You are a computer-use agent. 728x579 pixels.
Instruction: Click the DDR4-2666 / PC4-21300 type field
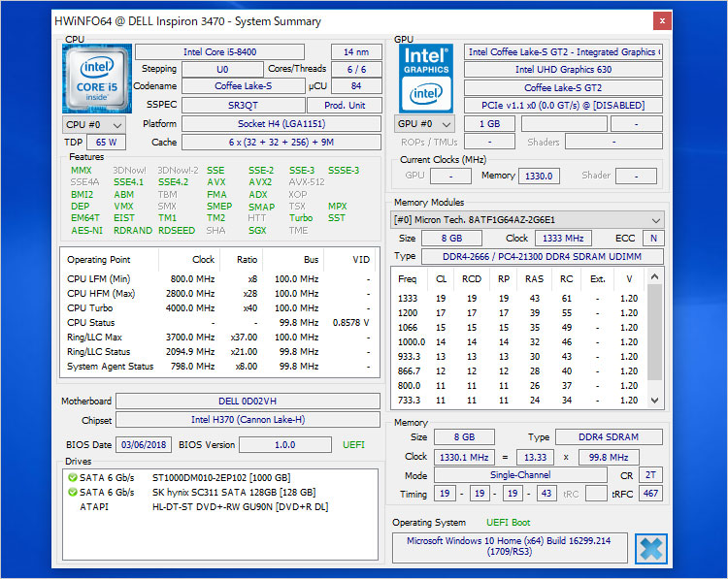pyautogui.click(x=542, y=257)
